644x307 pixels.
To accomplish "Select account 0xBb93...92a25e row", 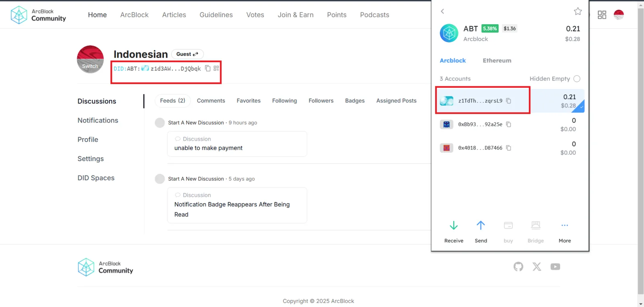I will [x=510, y=124].
